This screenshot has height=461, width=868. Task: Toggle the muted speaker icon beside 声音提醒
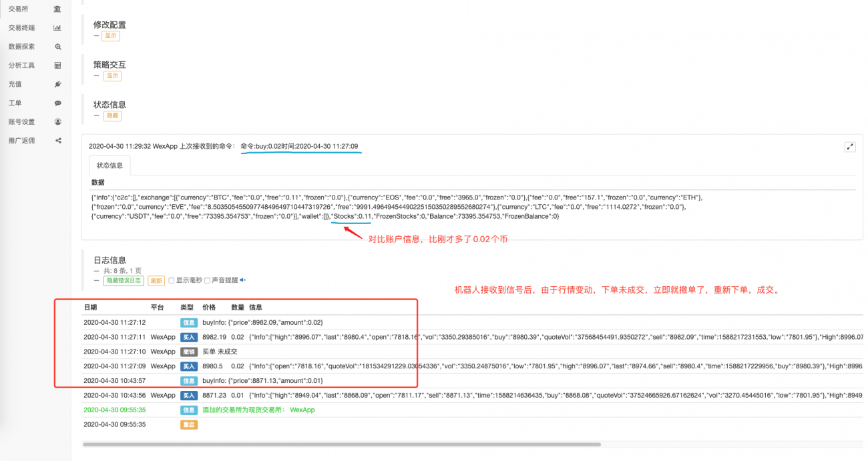pyautogui.click(x=242, y=280)
